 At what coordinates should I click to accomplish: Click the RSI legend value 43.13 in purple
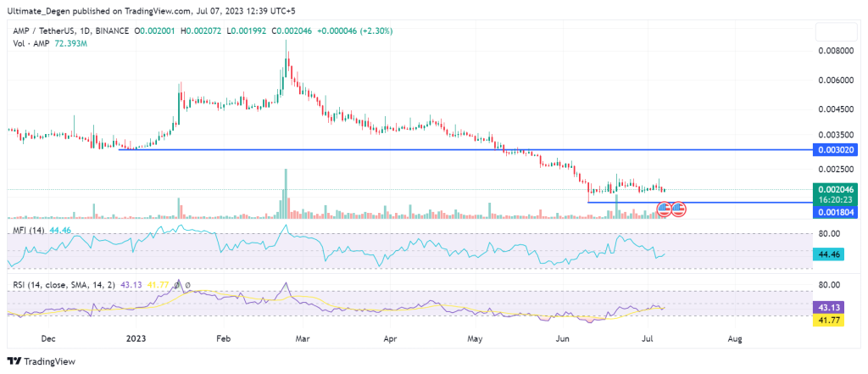(x=131, y=285)
